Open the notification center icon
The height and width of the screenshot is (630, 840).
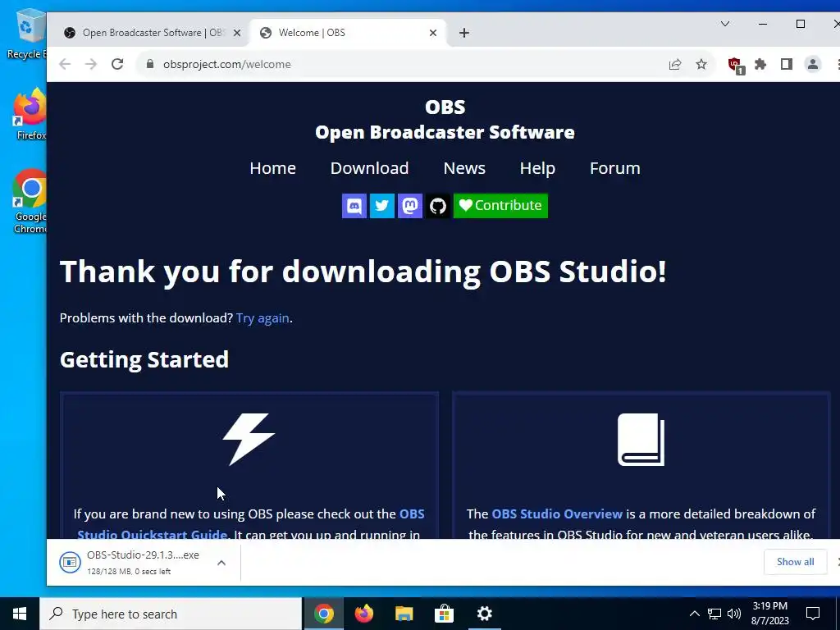813,614
